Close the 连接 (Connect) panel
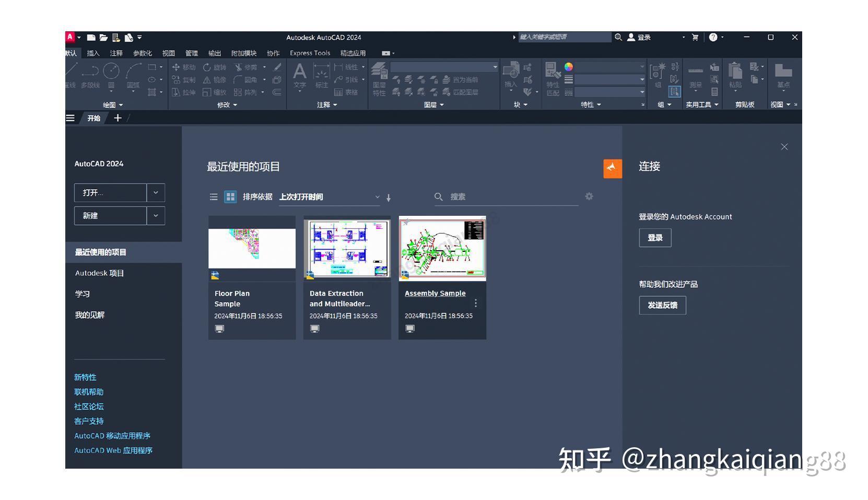 [784, 147]
